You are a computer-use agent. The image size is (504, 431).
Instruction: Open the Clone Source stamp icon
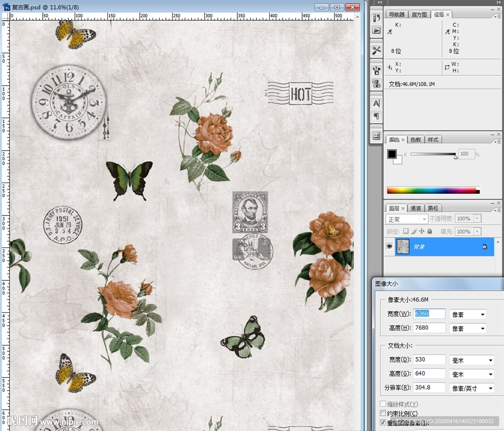click(x=377, y=83)
